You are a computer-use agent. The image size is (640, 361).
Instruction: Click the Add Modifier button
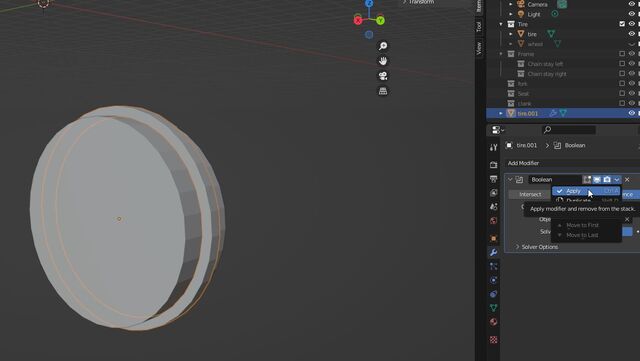pyautogui.click(x=571, y=163)
